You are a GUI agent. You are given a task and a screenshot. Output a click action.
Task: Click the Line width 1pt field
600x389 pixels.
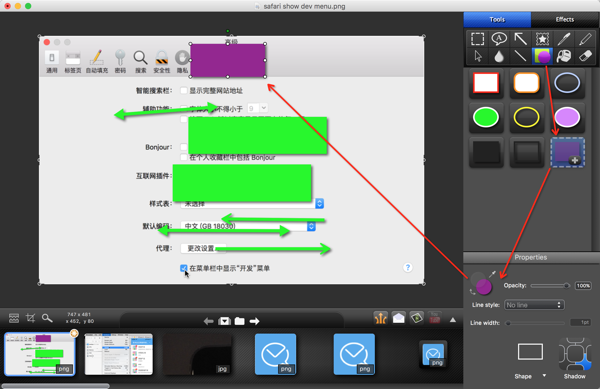coord(581,322)
